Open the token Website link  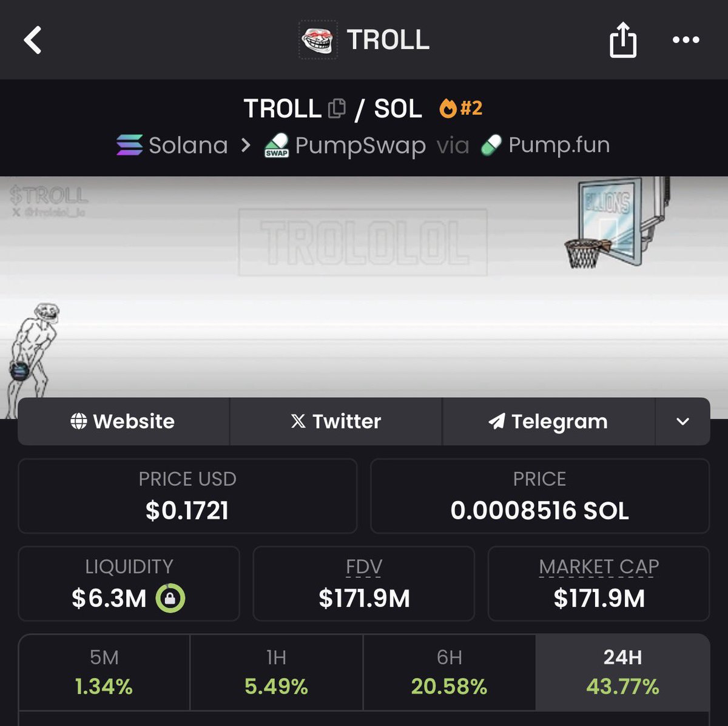(x=123, y=422)
